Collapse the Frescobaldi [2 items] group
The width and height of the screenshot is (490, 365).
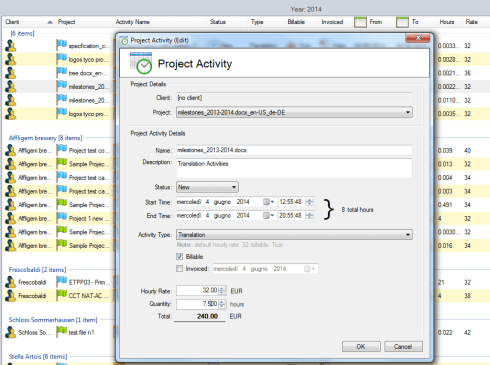[37, 269]
